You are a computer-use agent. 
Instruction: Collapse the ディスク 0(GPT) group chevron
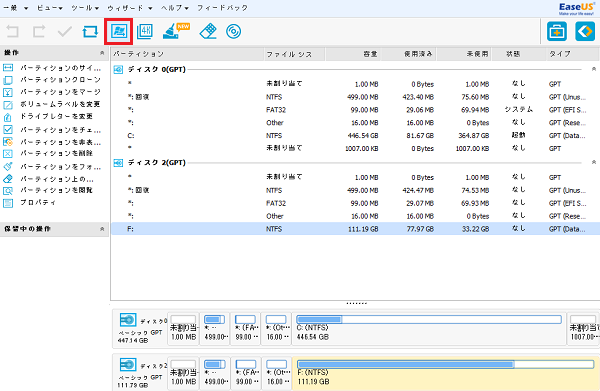tap(593, 69)
